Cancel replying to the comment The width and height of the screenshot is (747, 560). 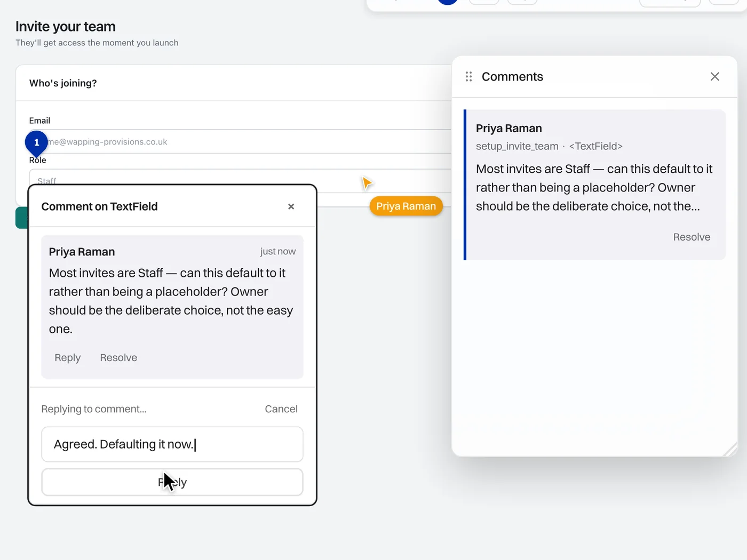281,409
